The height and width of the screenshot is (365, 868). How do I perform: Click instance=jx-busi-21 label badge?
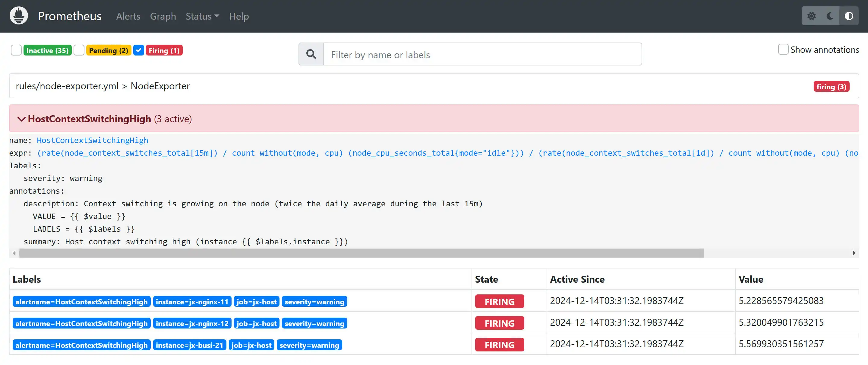pos(189,345)
